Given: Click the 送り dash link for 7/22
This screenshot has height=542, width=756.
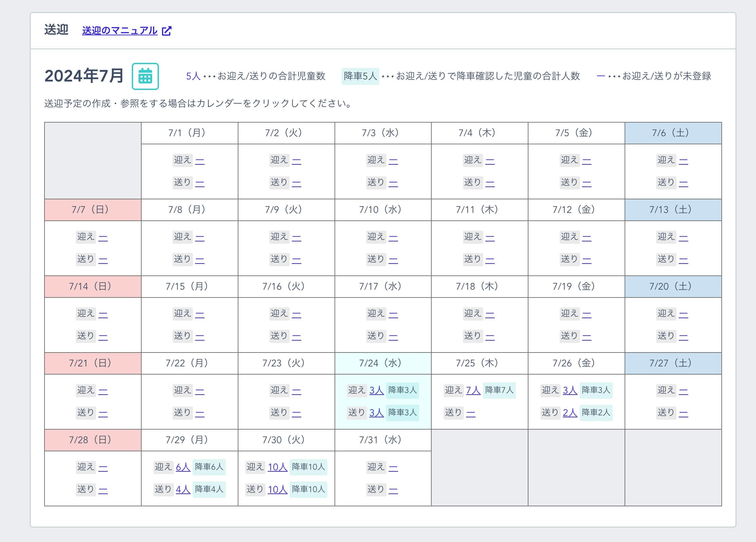Looking at the screenshot, I should tap(200, 413).
